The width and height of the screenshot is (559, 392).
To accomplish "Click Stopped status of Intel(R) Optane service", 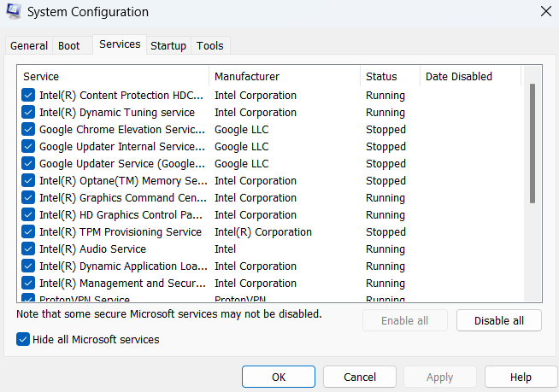I will pyautogui.click(x=385, y=181).
